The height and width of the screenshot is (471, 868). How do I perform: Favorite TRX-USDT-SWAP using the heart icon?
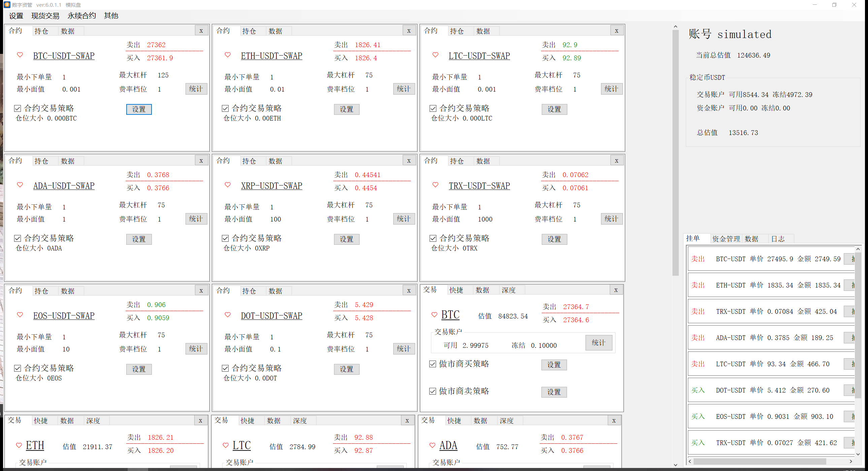click(x=435, y=185)
